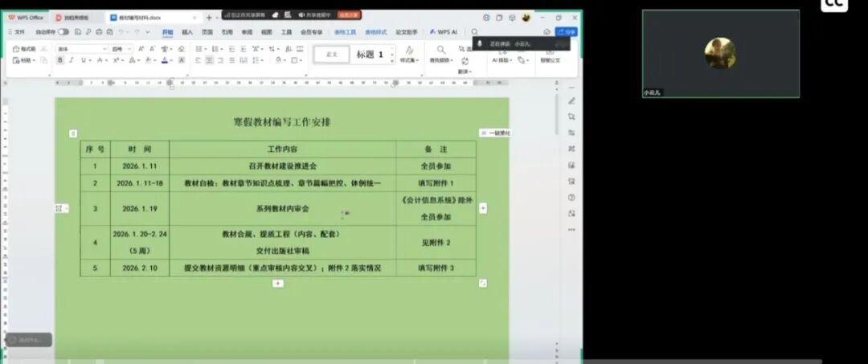Image resolution: width=868 pixels, height=364 pixels.
Task: Click the increase font size icon
Action: (141, 49)
